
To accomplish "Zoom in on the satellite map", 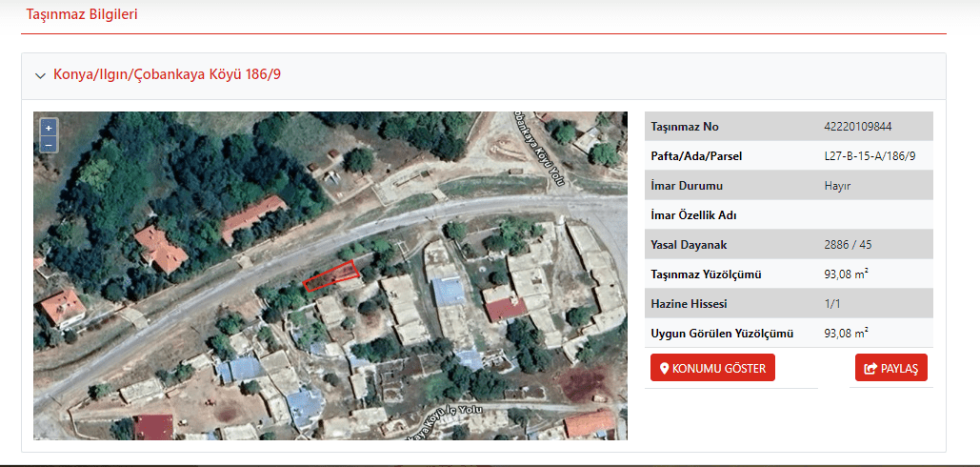I will 49,128.
